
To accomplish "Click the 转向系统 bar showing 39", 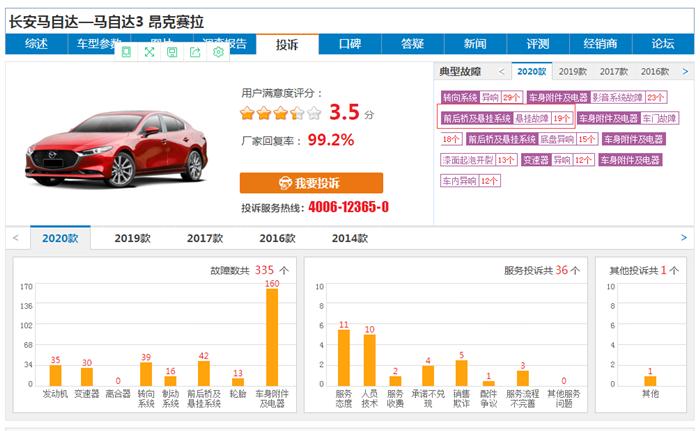I will [146, 374].
